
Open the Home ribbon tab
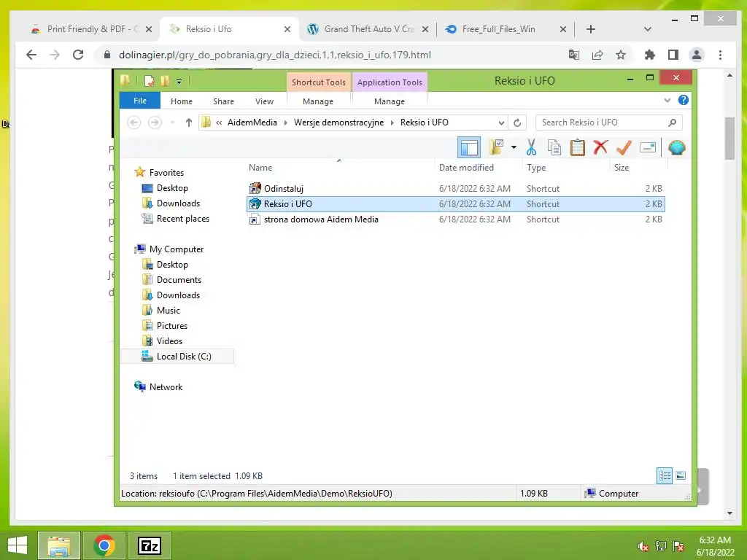(x=182, y=101)
